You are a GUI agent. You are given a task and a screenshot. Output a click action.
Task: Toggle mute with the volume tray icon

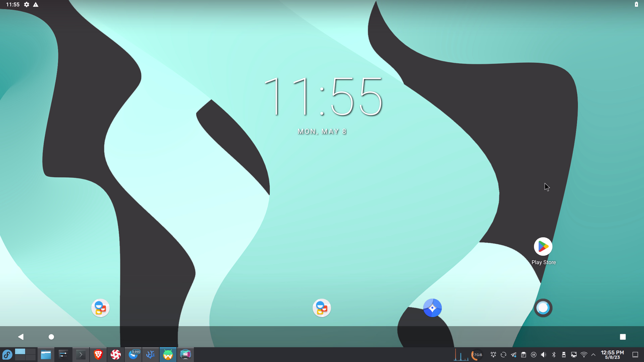click(x=543, y=354)
